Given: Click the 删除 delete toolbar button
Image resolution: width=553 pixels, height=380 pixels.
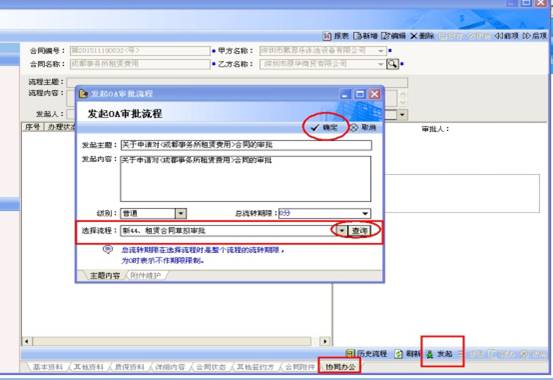Looking at the screenshot, I should point(422,36).
